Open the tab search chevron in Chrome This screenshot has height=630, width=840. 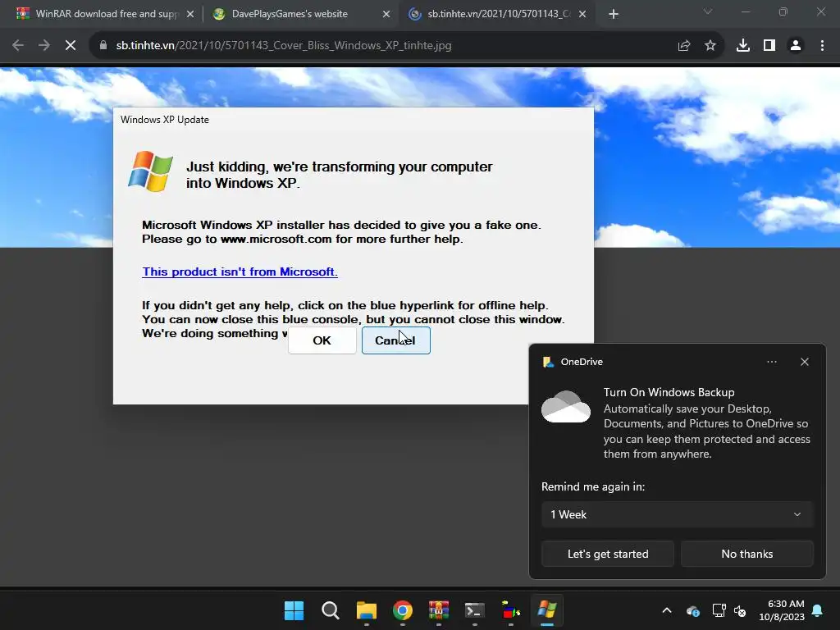point(708,11)
